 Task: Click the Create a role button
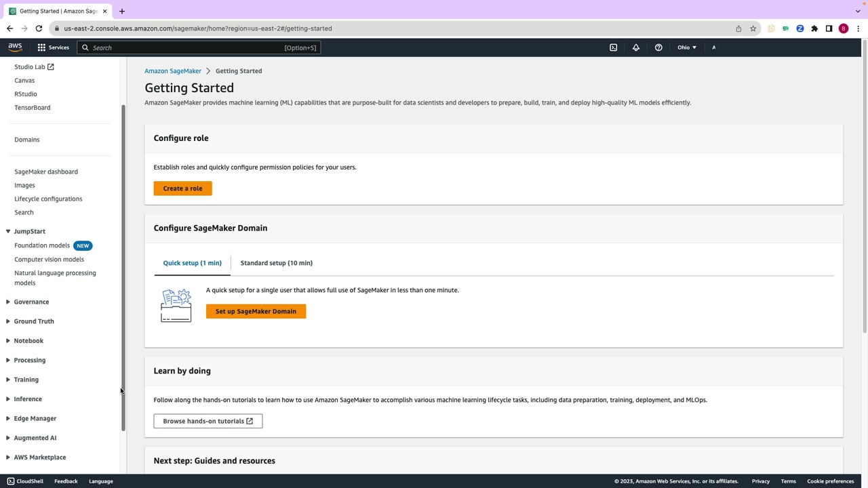(182, 188)
